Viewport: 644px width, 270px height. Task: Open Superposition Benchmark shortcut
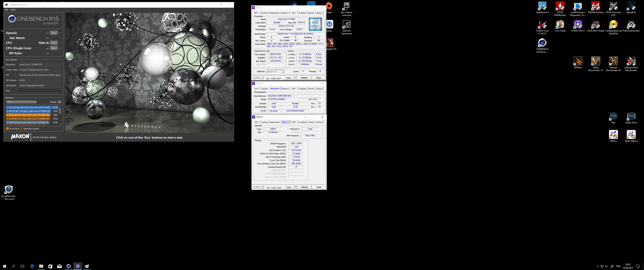click(x=631, y=64)
